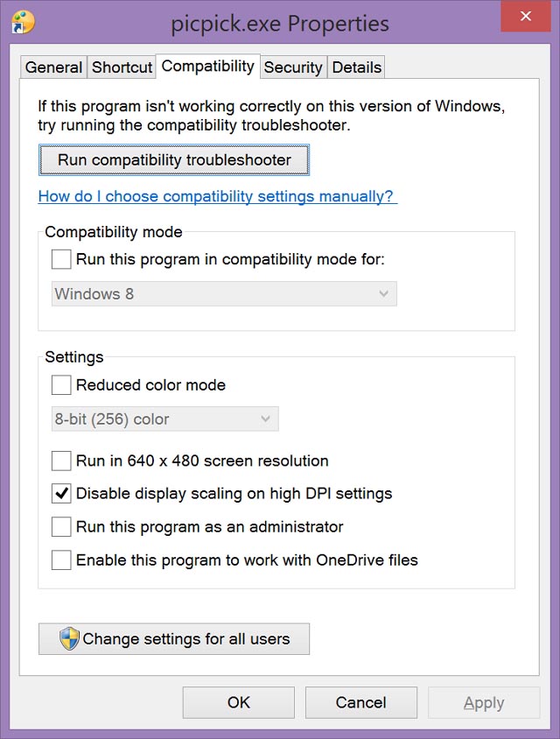560x739 pixels.
Task: Enable Run in 640 x 480 screen resolution
Action: (x=60, y=461)
